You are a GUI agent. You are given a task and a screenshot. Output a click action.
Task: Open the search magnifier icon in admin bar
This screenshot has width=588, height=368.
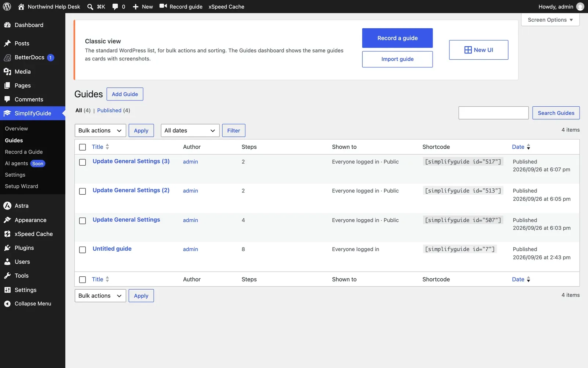pos(90,7)
